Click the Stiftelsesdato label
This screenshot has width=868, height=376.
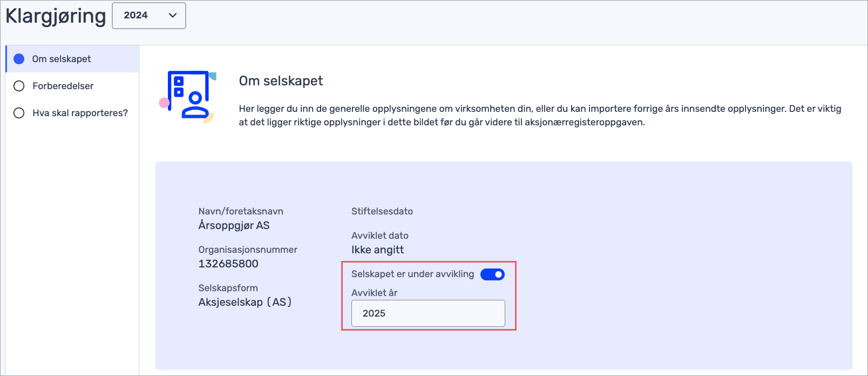point(382,212)
